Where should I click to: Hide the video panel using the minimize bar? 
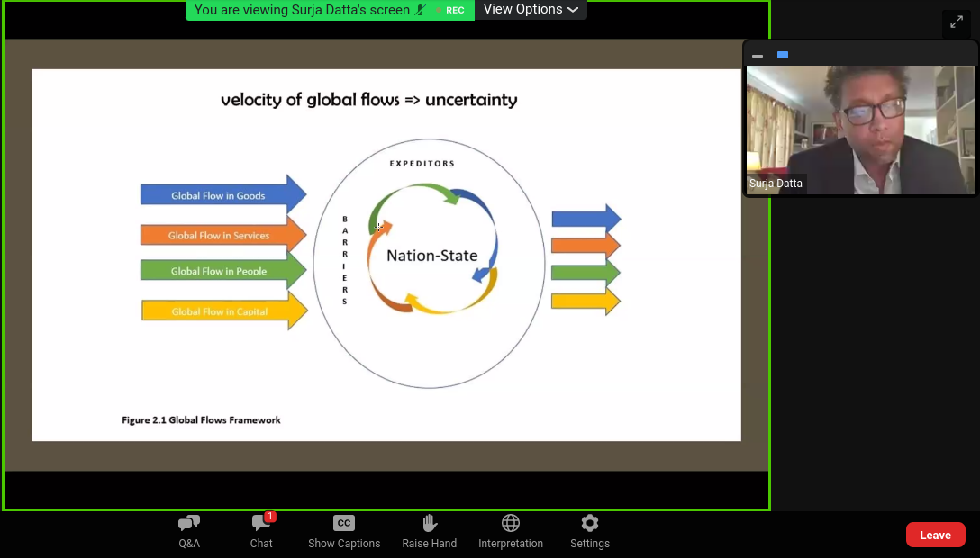[x=758, y=56]
